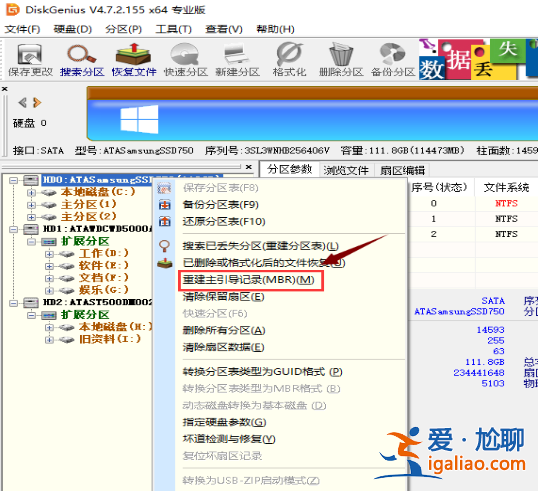
Task: Open the 工具(T) menu
Action: (174, 29)
